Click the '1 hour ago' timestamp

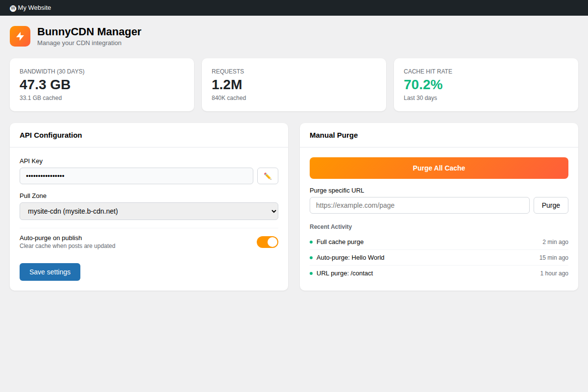point(554,273)
